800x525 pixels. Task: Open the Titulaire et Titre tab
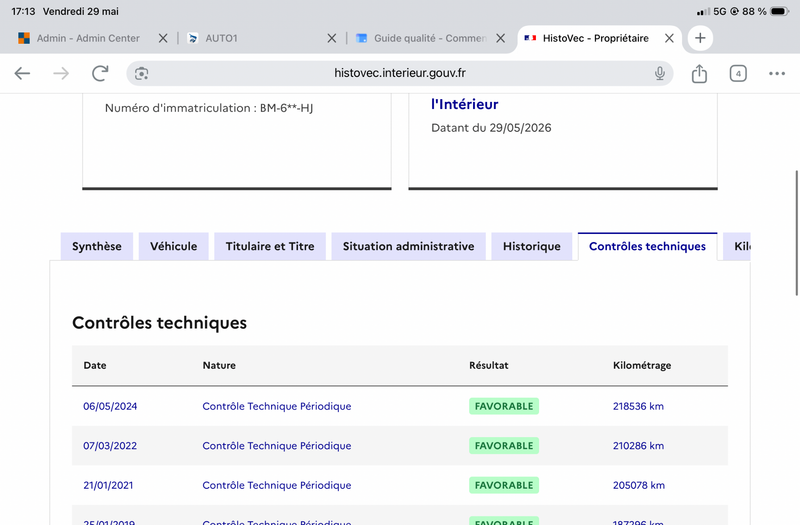coord(270,246)
